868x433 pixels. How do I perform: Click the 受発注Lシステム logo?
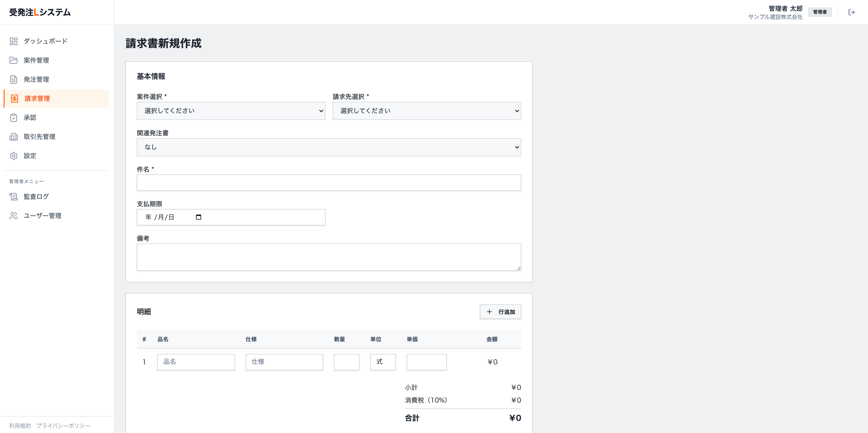(x=40, y=12)
